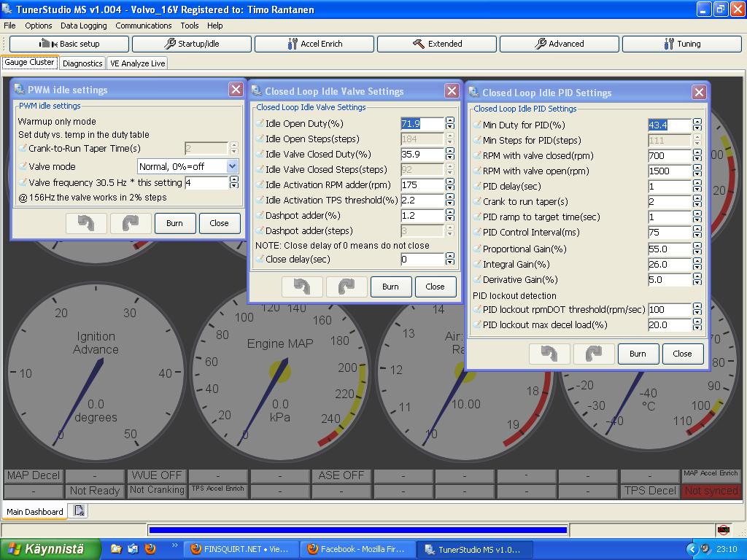The width and height of the screenshot is (747, 560).
Task: Click undo arrow in Closed Loop Idle Valve Settings
Action: point(302,287)
